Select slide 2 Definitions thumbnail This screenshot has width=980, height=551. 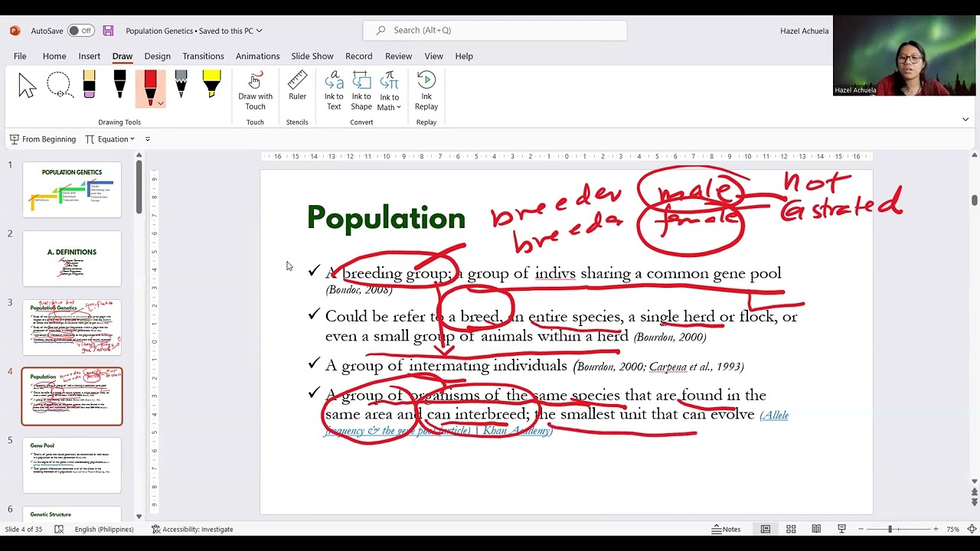[72, 259]
